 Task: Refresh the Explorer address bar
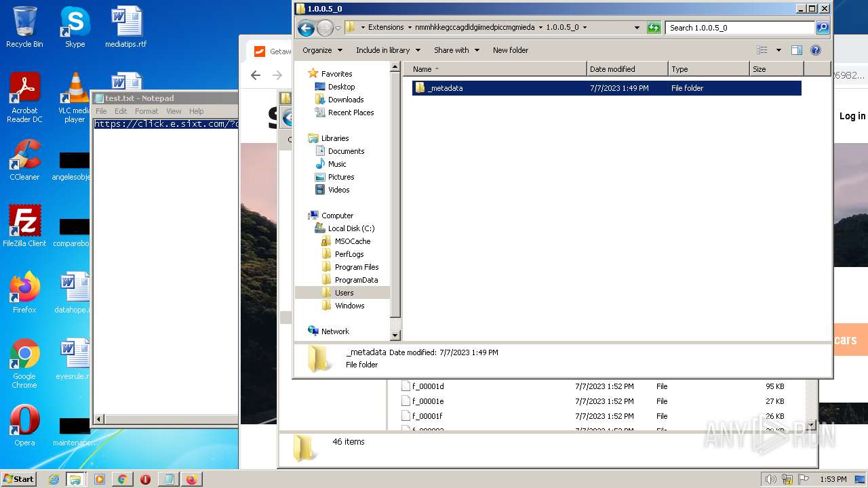(654, 28)
